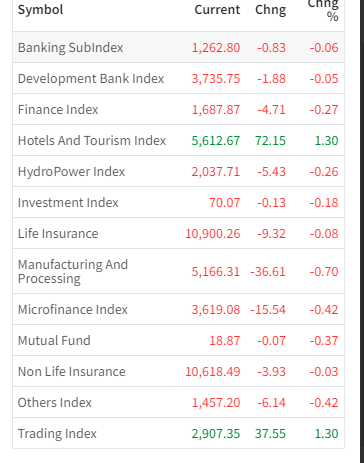The width and height of the screenshot is (364, 463).
Task: Click Trading Index change value 37.55
Action: click(x=270, y=433)
